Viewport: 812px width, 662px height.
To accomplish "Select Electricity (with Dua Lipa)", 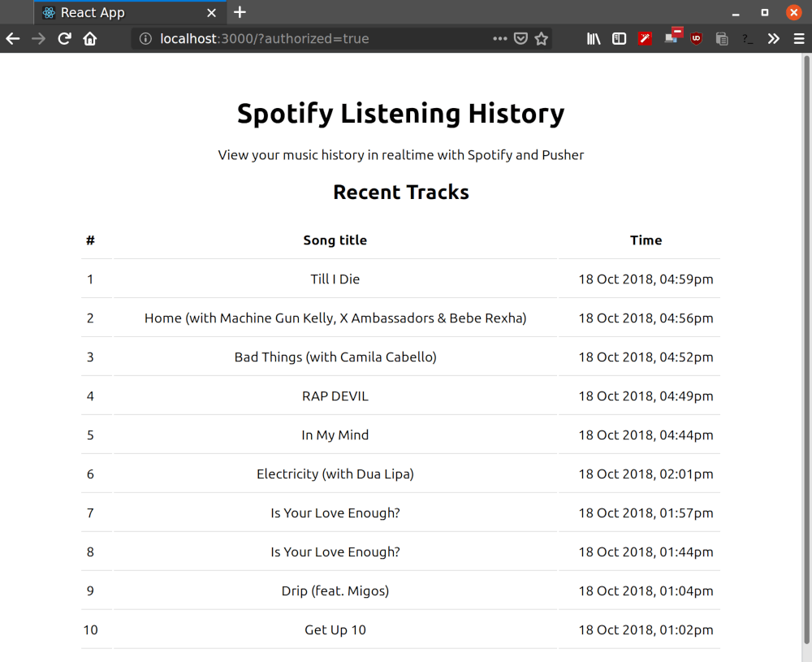I will click(x=335, y=474).
